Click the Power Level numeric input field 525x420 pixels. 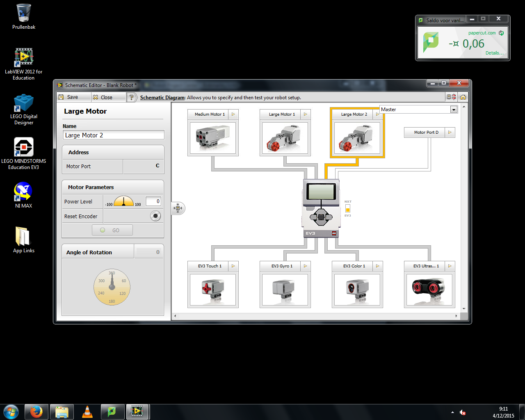(153, 201)
